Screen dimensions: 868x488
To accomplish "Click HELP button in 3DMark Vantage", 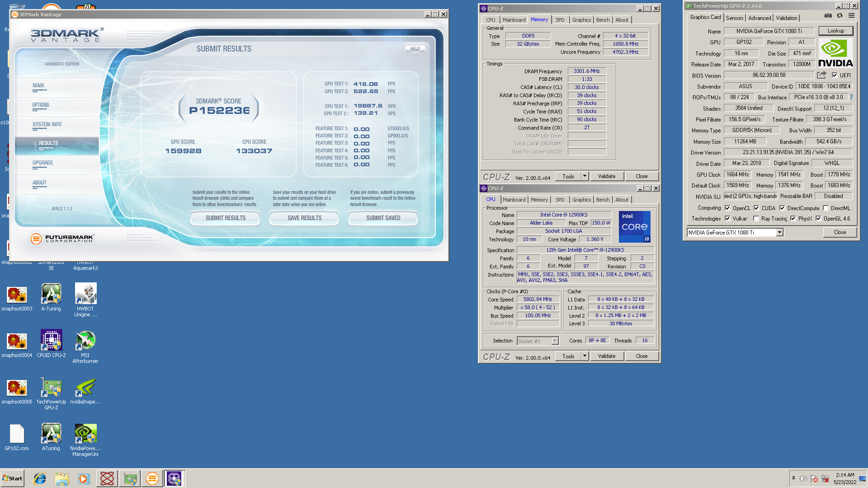I will [x=415, y=48].
